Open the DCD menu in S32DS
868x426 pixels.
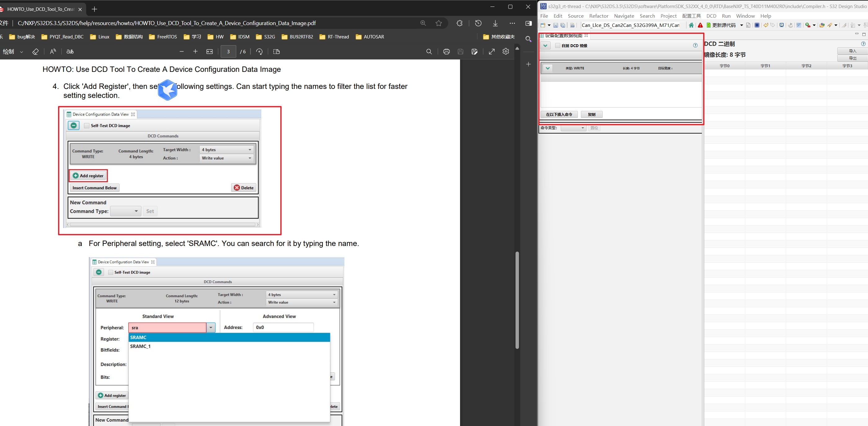(x=711, y=16)
